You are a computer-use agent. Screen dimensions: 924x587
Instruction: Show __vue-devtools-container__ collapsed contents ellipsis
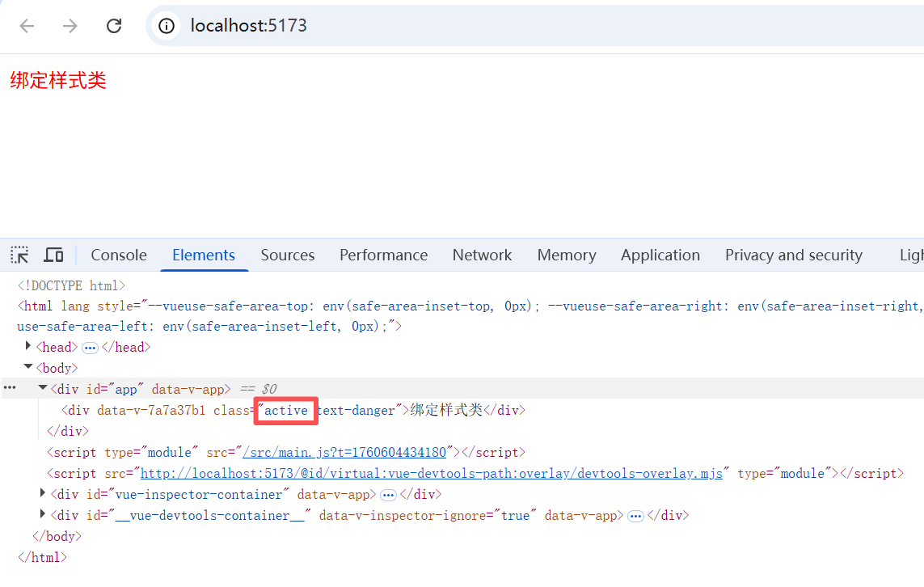point(635,517)
